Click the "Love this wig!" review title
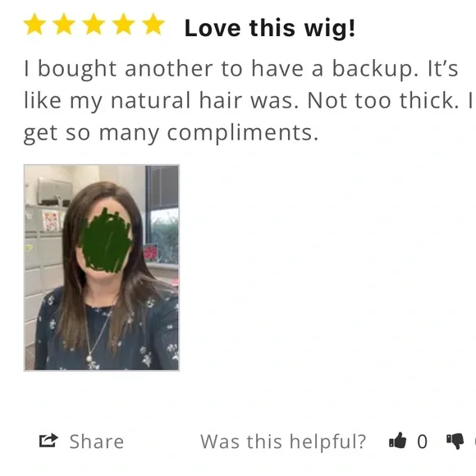This screenshot has width=476, height=476. coord(270,28)
